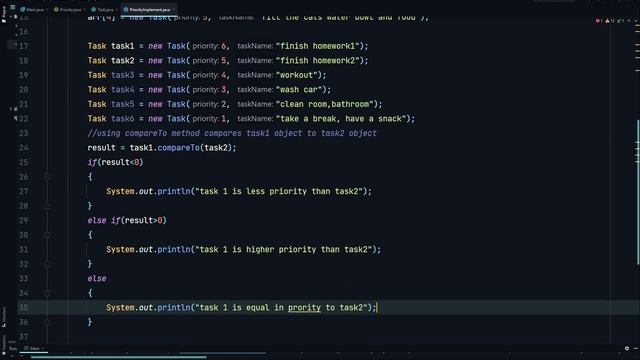Open the Run tool window tab
This screenshot has width=640, height=360.
point(13,348)
